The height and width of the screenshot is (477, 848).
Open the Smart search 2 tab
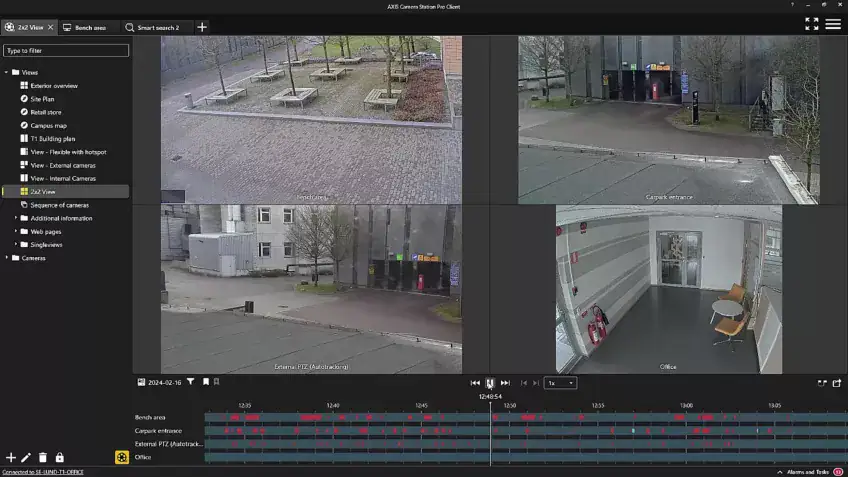157,27
